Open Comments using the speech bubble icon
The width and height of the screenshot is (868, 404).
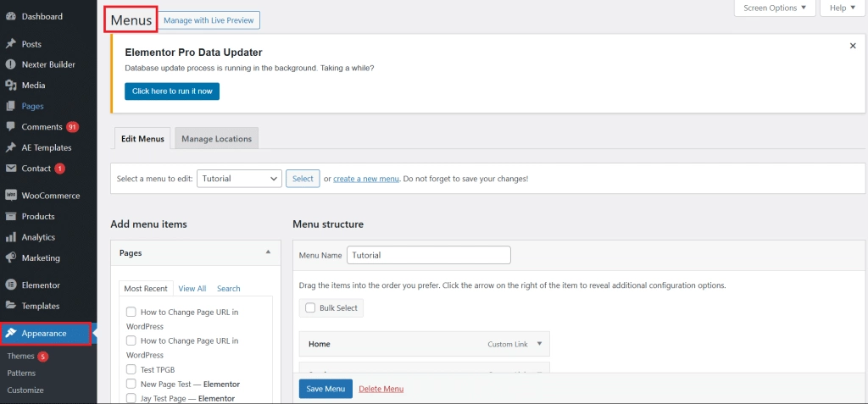11,127
